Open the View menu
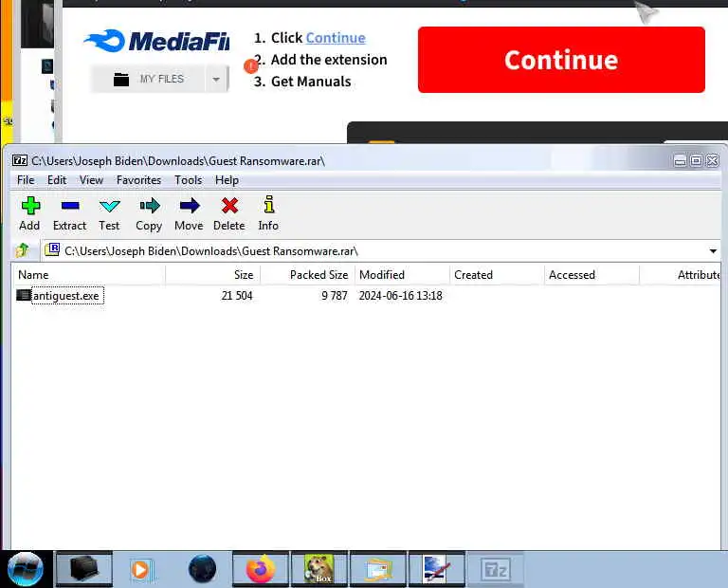Viewport: 728px width, 588px height. (x=91, y=180)
